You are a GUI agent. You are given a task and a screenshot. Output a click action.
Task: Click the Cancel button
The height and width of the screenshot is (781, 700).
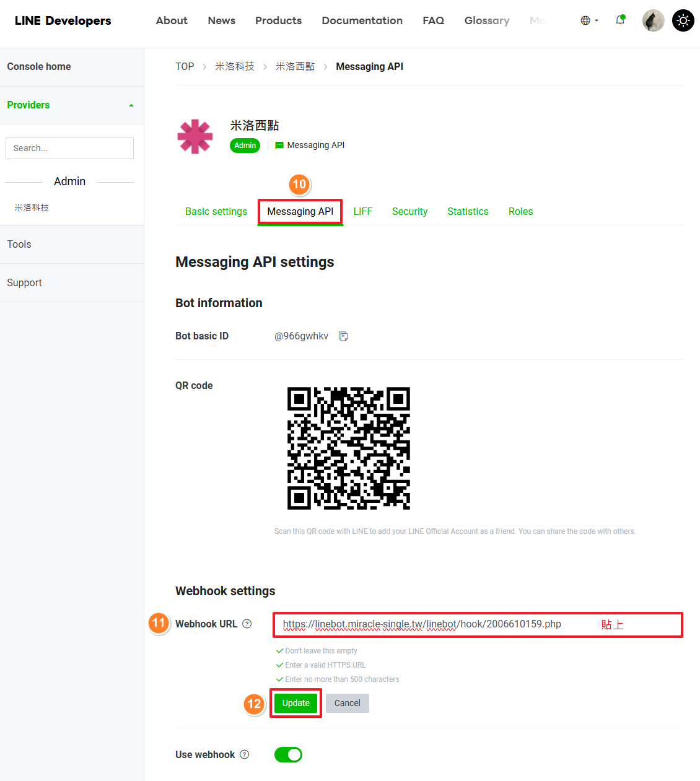[347, 703]
